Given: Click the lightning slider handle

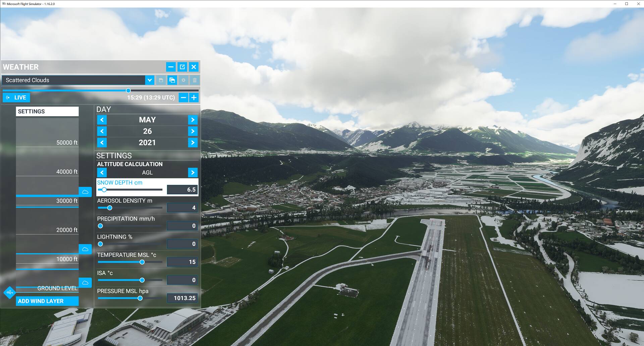Looking at the screenshot, I should pyautogui.click(x=100, y=244).
